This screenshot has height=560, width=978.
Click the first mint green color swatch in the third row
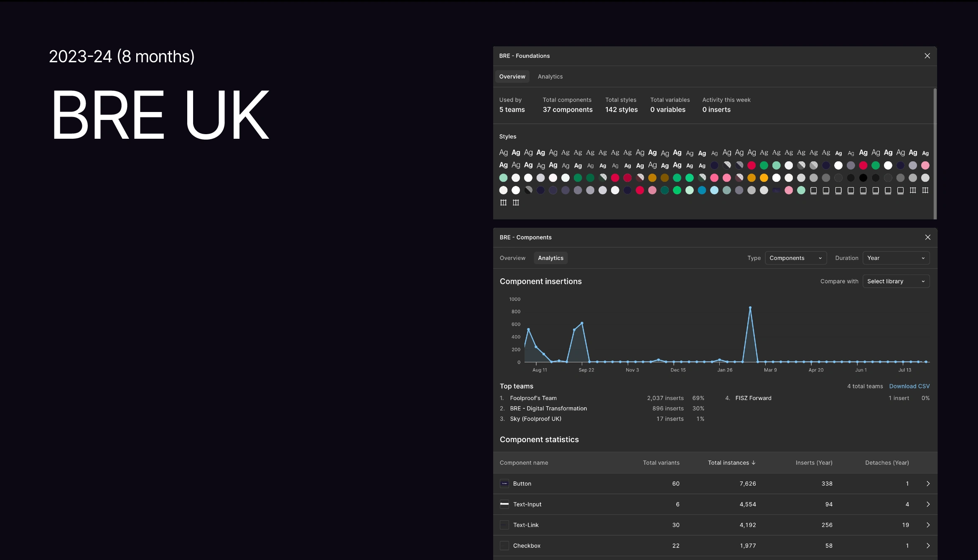(x=503, y=178)
